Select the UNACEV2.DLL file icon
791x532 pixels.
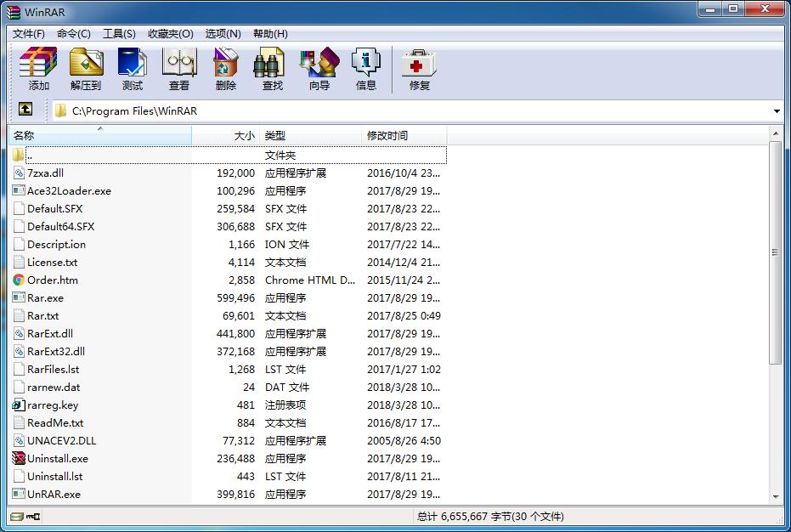click(19, 440)
